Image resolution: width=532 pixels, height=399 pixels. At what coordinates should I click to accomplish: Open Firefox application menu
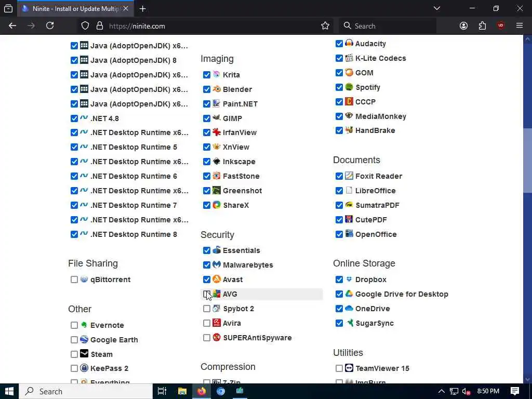[519, 26]
